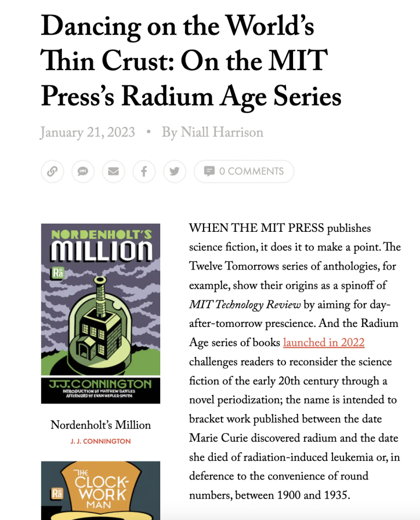Click the opening words "WHEN THE MIT PRESS"
Screen dimensions: 420x520
coord(256,229)
